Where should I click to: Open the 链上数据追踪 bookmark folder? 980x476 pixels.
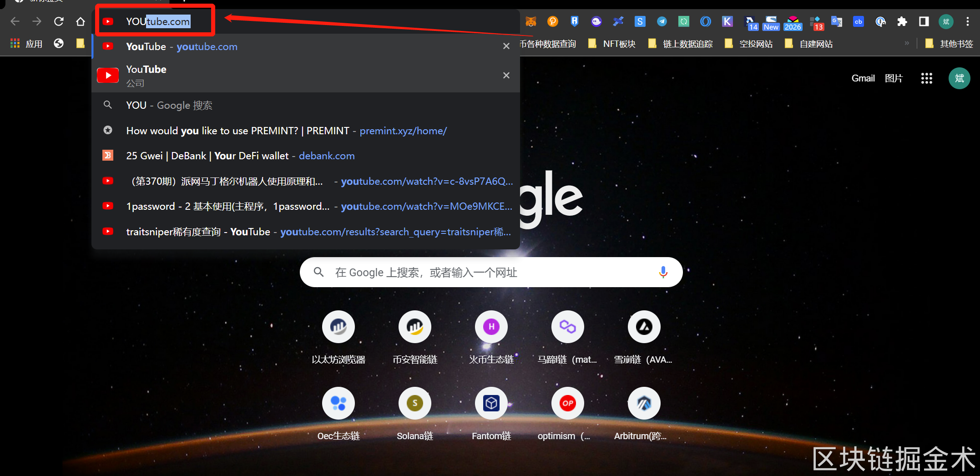[681, 44]
